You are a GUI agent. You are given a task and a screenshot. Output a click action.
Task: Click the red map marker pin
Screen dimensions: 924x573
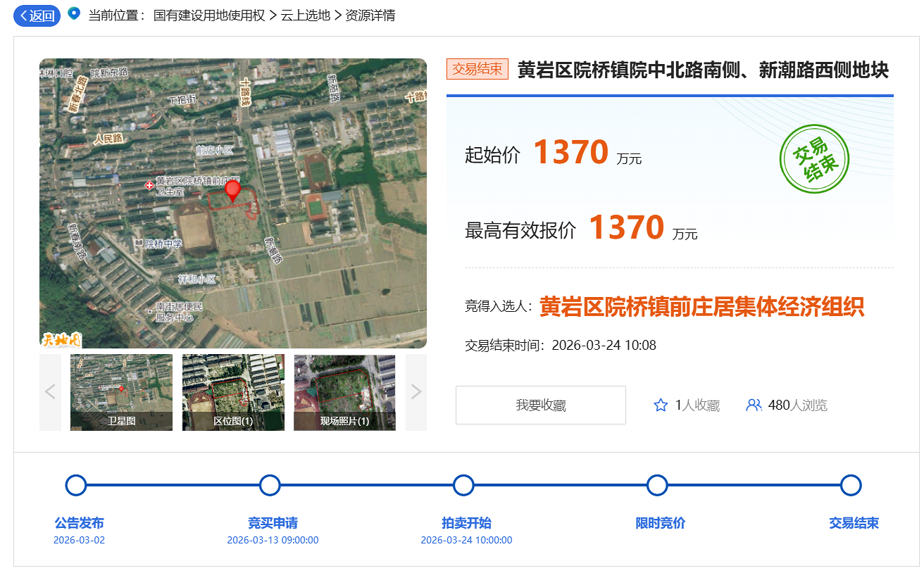tap(232, 190)
